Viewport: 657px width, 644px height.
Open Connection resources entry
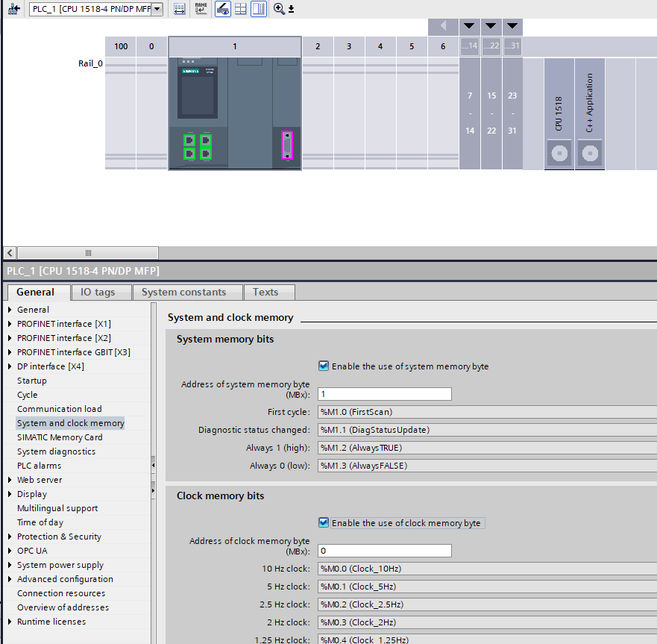[x=61, y=594]
